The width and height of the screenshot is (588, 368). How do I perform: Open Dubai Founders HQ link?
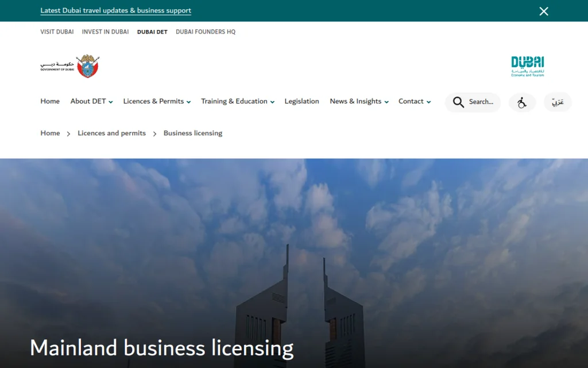(206, 32)
